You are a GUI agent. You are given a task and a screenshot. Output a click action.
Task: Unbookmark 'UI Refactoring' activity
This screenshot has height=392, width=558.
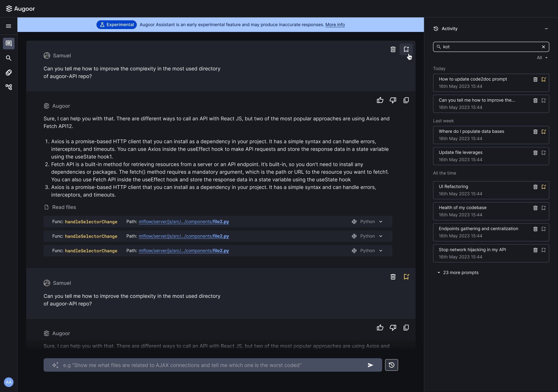(x=544, y=187)
